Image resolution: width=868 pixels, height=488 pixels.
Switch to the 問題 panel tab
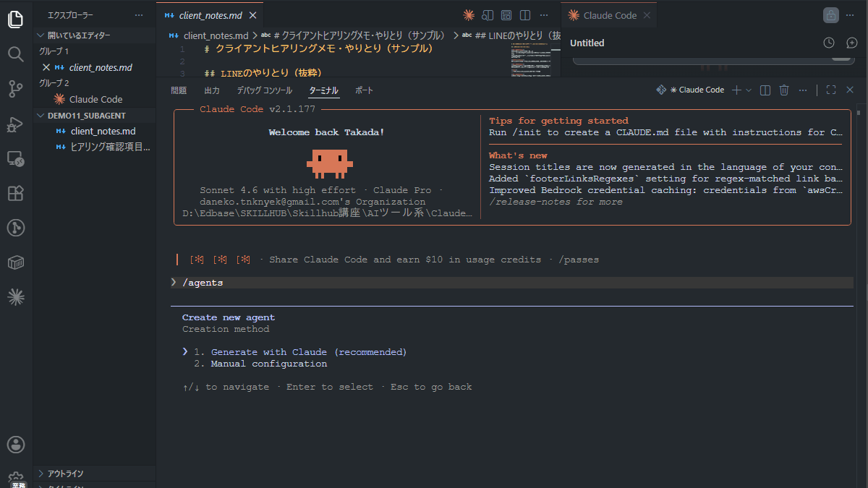coord(179,90)
